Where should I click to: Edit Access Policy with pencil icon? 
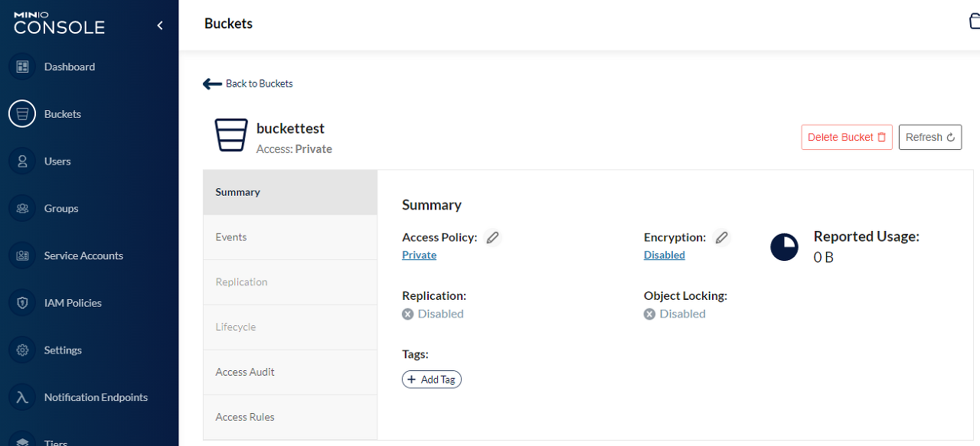493,237
